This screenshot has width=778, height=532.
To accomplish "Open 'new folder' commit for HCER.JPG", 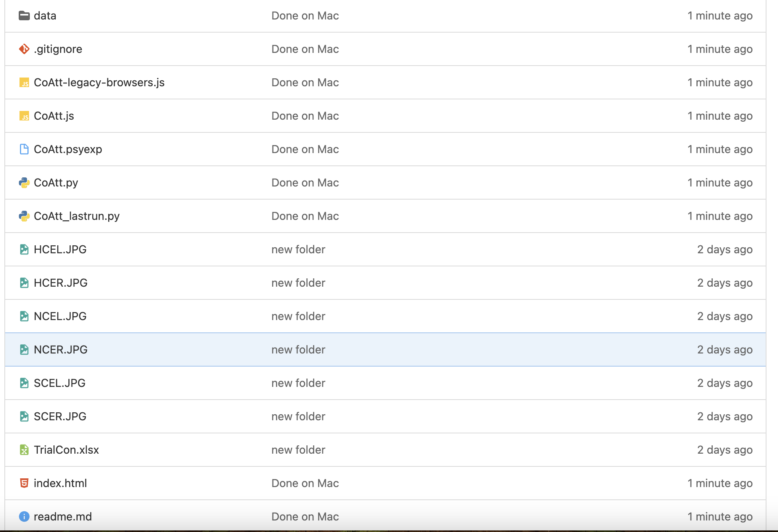I will [x=298, y=283].
